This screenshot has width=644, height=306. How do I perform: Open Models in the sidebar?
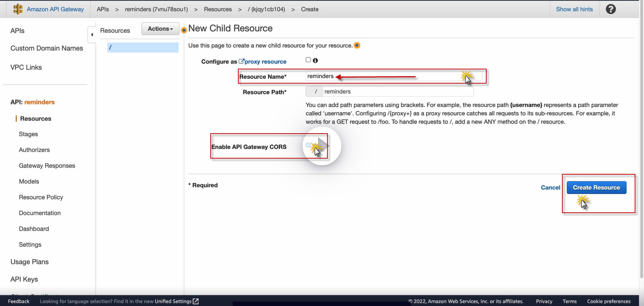coord(29,181)
